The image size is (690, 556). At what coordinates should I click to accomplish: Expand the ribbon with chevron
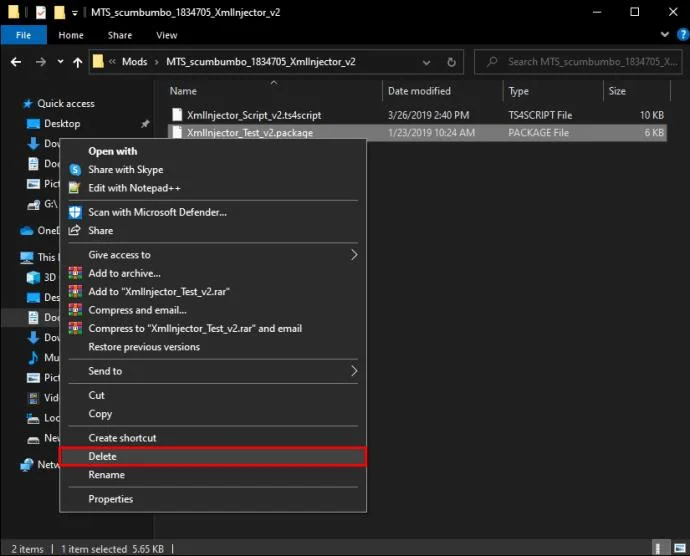pyautogui.click(x=664, y=34)
